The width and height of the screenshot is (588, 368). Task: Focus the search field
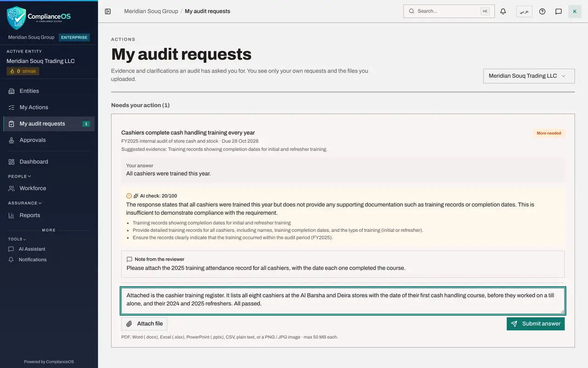coord(449,11)
